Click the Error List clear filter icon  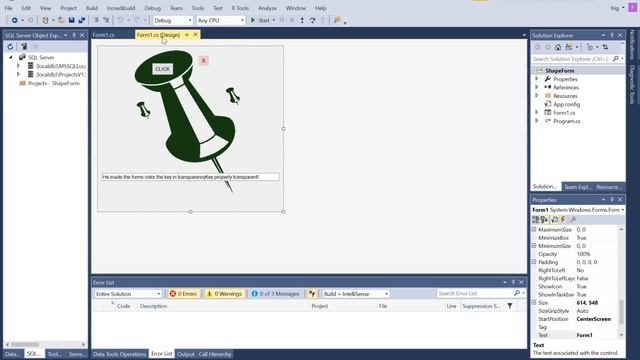(x=312, y=294)
